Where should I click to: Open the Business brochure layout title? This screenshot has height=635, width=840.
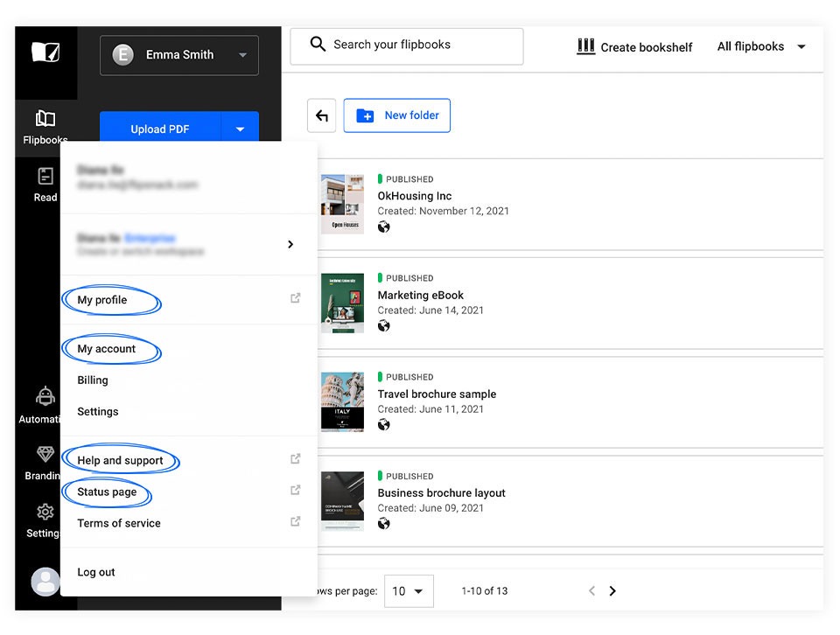point(441,493)
